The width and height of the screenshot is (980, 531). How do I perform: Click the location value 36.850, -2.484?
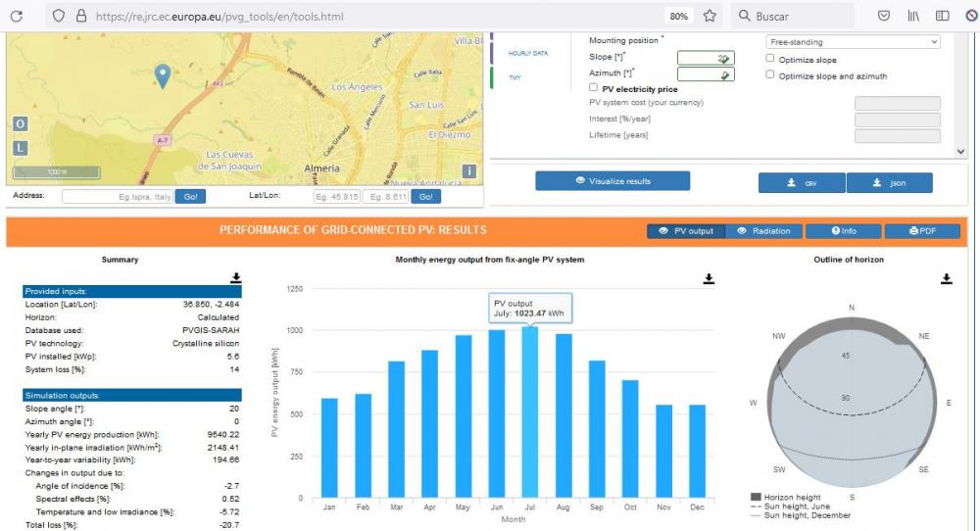212,305
